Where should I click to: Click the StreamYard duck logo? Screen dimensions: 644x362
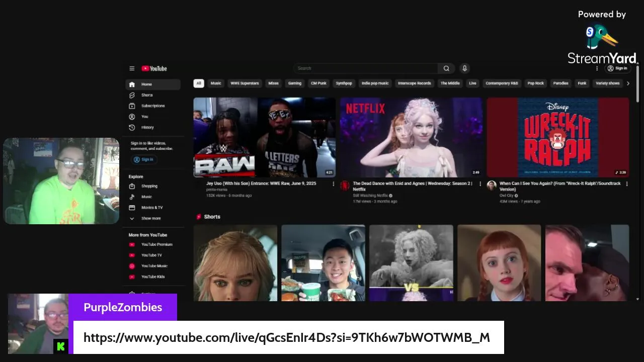(x=602, y=37)
